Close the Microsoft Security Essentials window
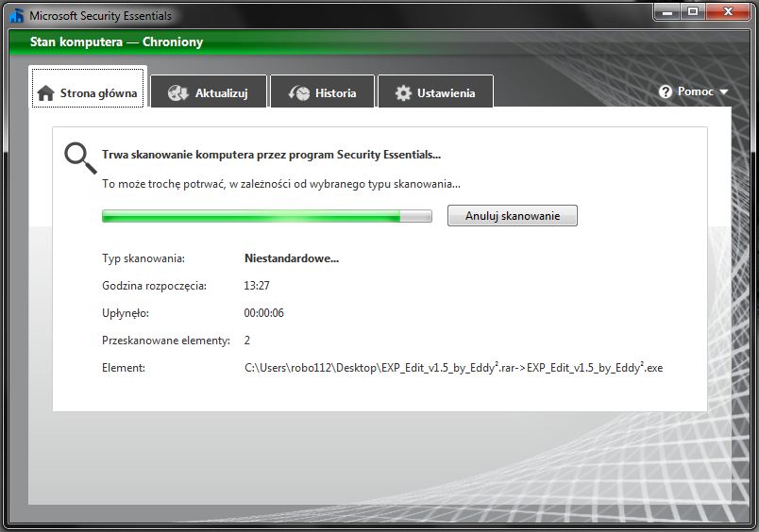The width and height of the screenshot is (759, 532). click(x=728, y=11)
